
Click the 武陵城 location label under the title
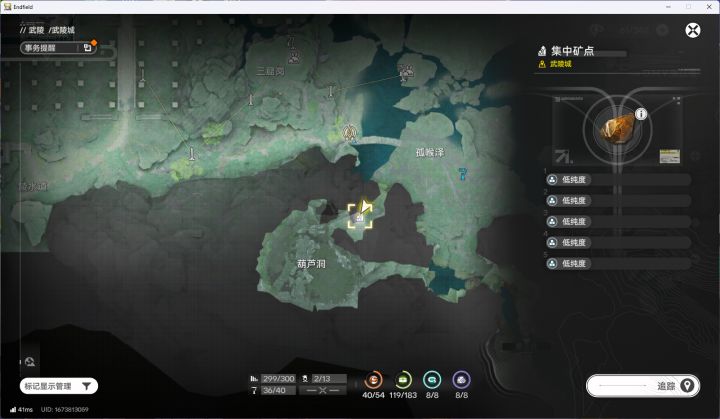click(561, 64)
